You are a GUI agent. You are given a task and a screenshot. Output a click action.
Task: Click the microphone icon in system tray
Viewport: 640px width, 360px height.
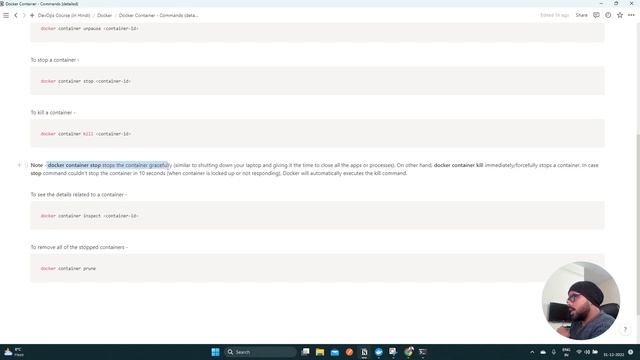(553, 352)
